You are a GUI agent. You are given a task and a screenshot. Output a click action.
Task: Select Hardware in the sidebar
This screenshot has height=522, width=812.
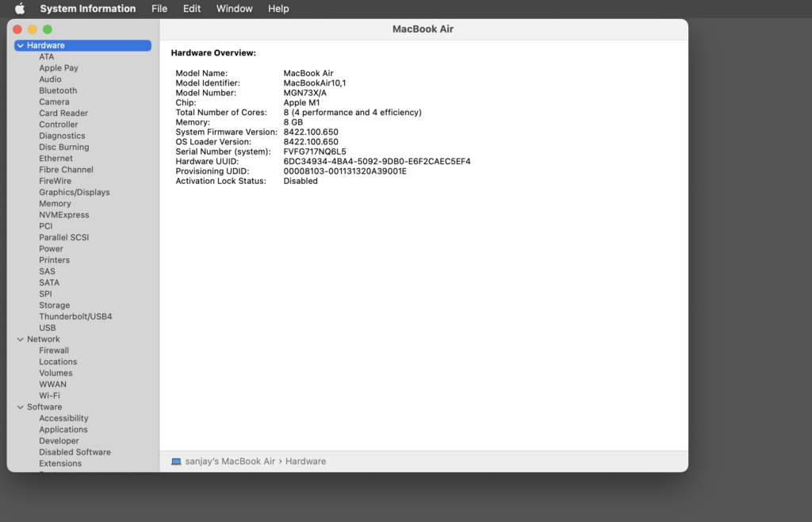pos(82,45)
